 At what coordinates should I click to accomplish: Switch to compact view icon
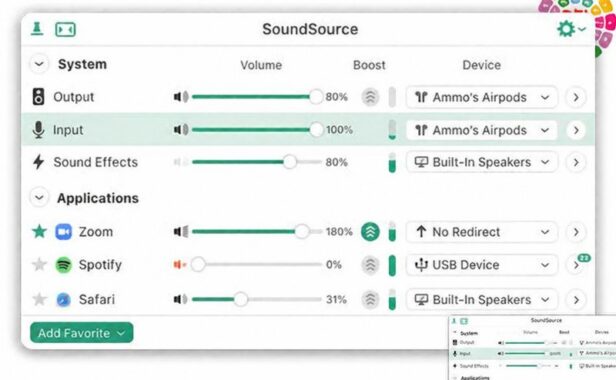click(65, 29)
